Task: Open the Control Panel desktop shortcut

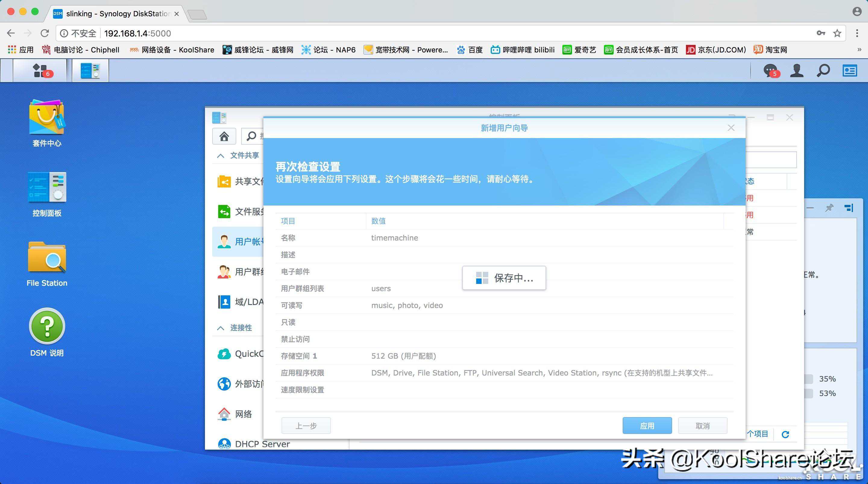Action: tap(47, 188)
